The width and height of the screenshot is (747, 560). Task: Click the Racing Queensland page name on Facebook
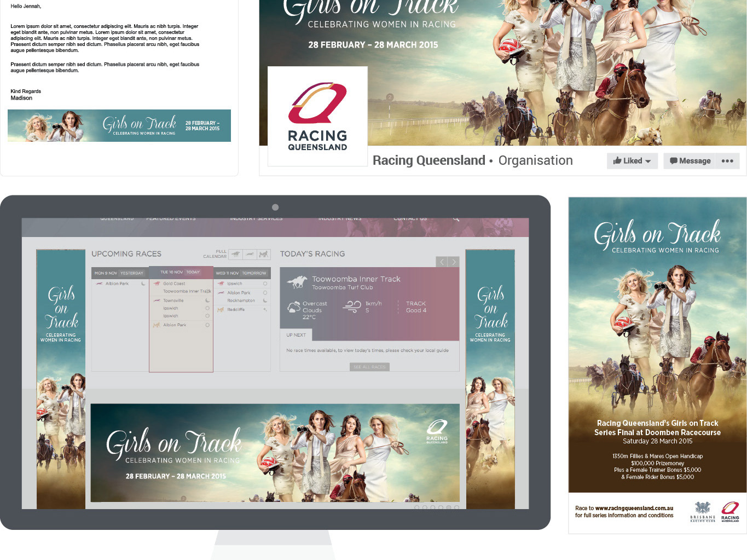pos(429,160)
